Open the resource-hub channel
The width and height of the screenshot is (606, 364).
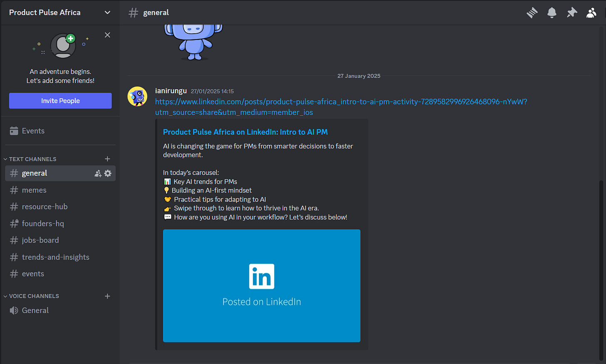click(x=60, y=207)
